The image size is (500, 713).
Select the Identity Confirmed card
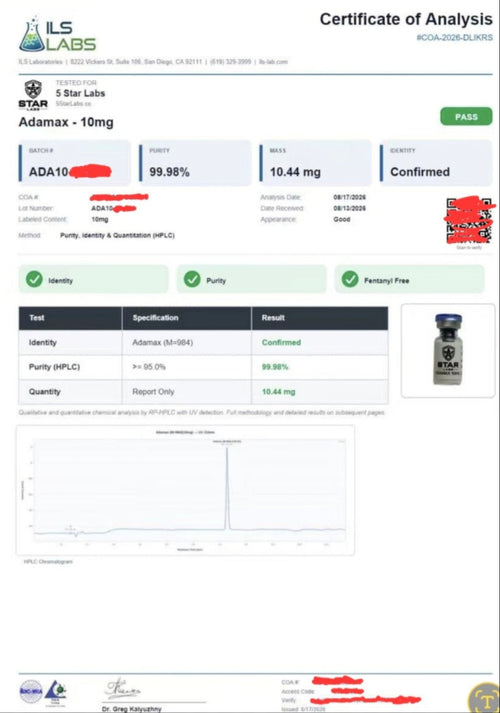(436, 163)
